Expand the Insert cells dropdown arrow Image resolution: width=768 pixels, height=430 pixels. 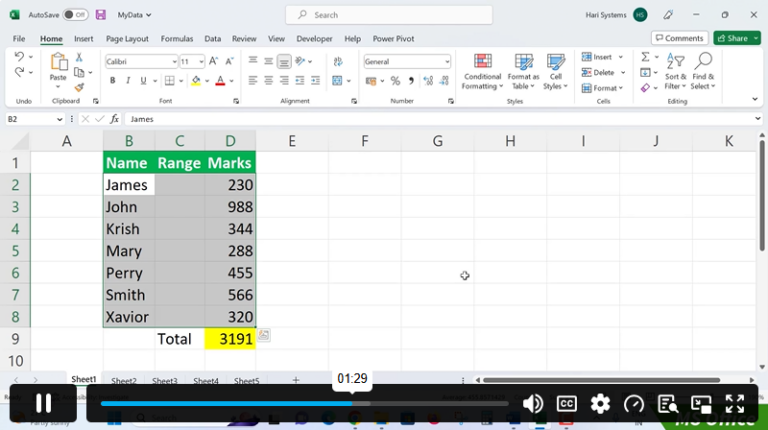coord(621,57)
